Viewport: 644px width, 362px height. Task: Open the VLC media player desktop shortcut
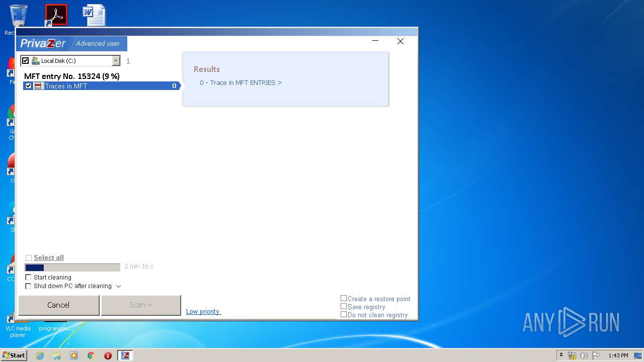coord(18,324)
